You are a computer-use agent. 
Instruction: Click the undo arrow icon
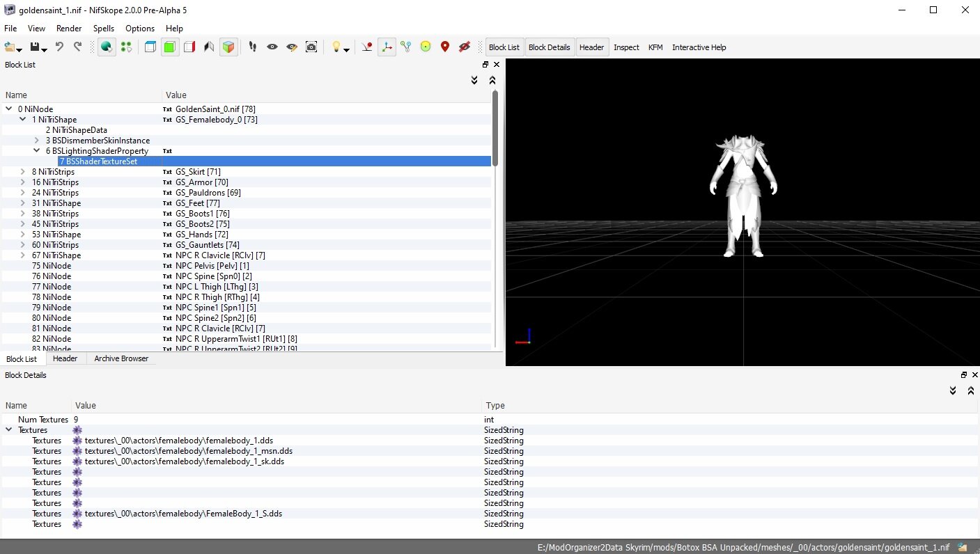59,47
